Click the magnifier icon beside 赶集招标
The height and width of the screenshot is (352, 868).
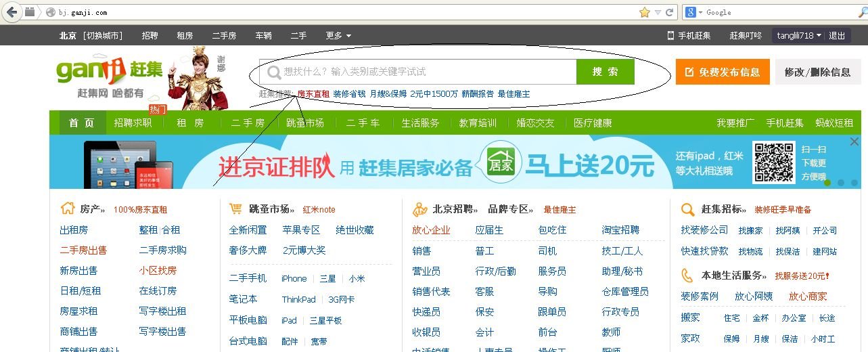(688, 209)
